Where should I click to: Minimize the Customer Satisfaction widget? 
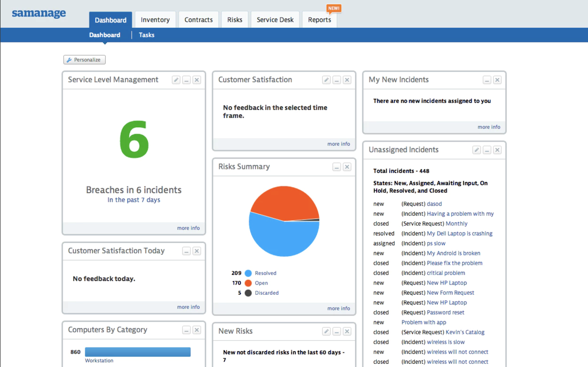(337, 80)
